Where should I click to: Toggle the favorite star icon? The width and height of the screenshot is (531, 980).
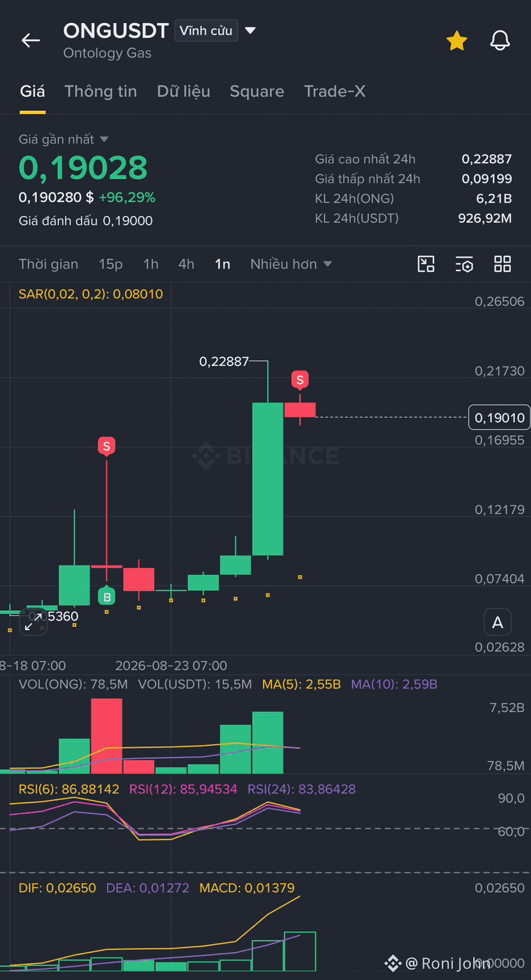point(457,41)
